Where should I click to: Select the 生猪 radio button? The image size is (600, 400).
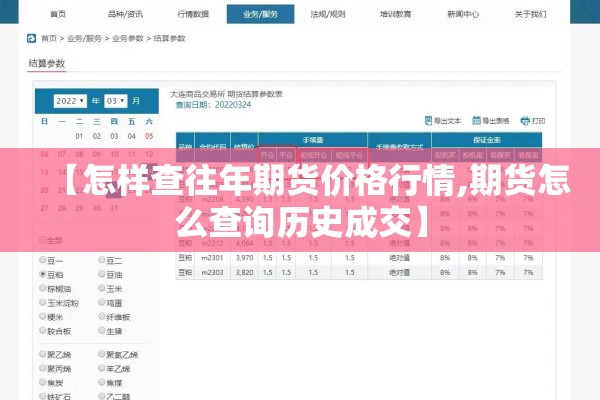[102, 330]
